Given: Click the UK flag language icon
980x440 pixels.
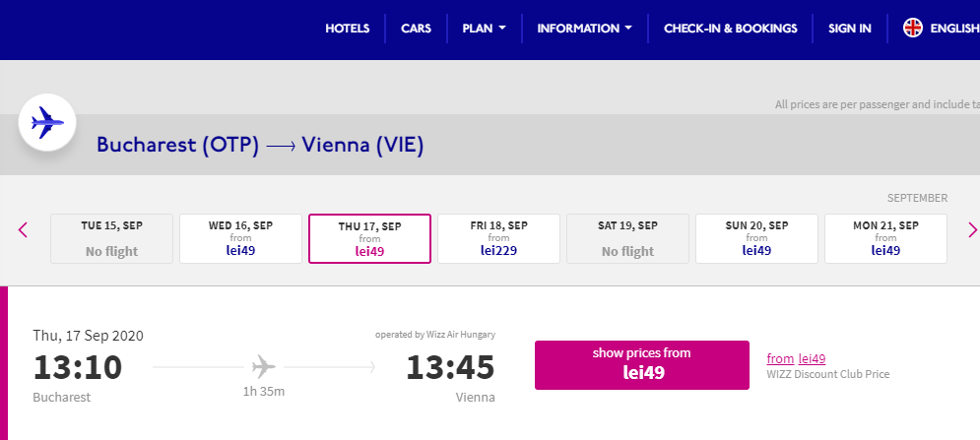Looking at the screenshot, I should [x=913, y=29].
